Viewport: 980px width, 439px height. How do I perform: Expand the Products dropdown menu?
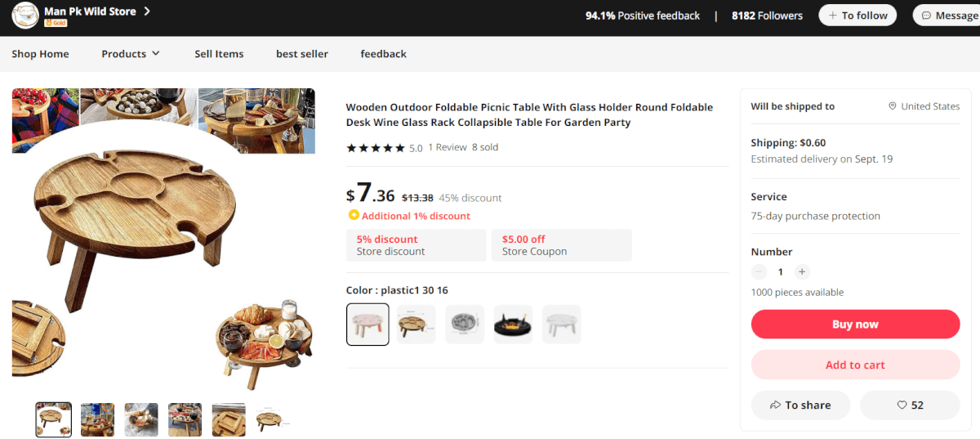131,54
